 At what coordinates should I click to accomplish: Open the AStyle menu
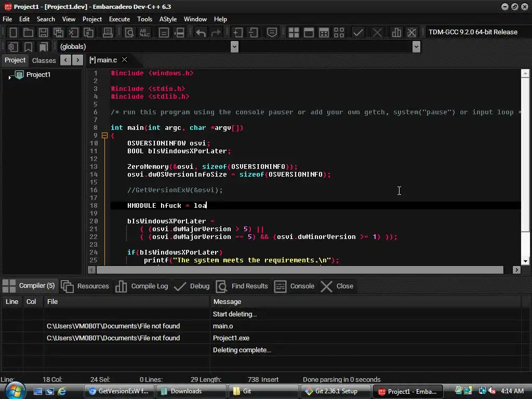coord(168,19)
